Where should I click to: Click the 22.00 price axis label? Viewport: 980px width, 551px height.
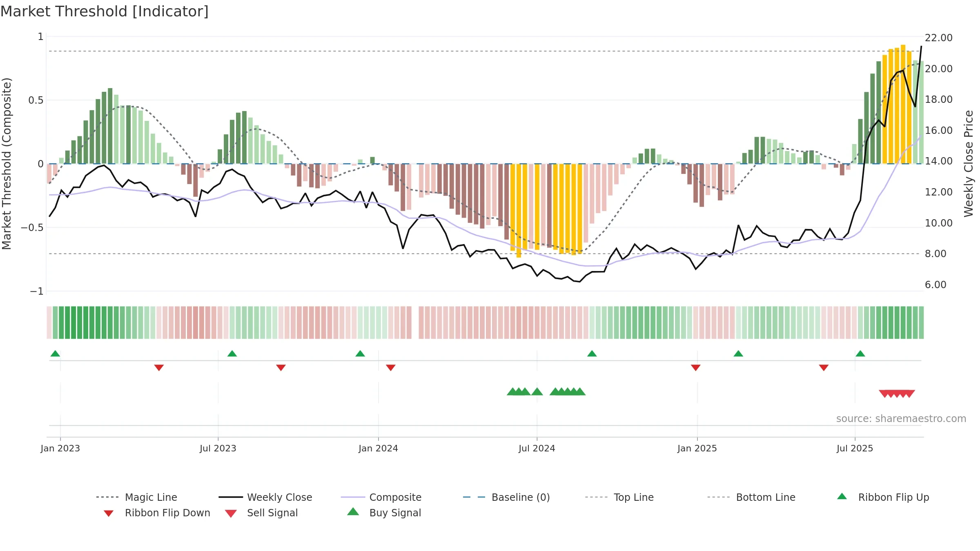click(939, 38)
